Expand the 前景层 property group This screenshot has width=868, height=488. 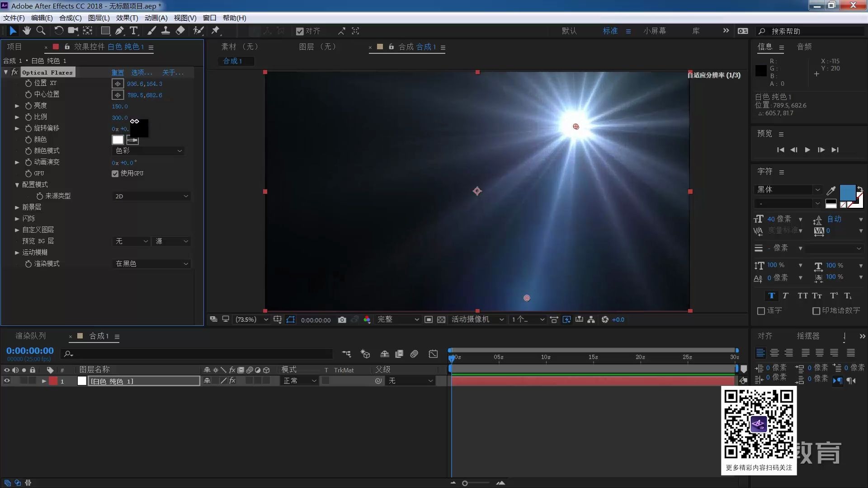(17, 207)
